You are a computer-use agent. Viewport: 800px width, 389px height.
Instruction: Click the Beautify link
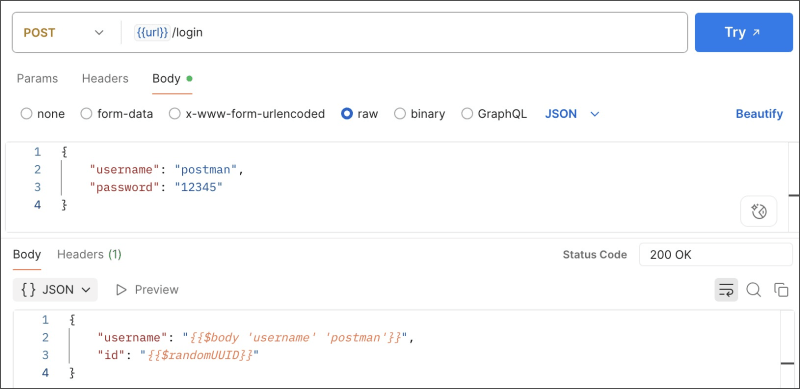pos(759,114)
